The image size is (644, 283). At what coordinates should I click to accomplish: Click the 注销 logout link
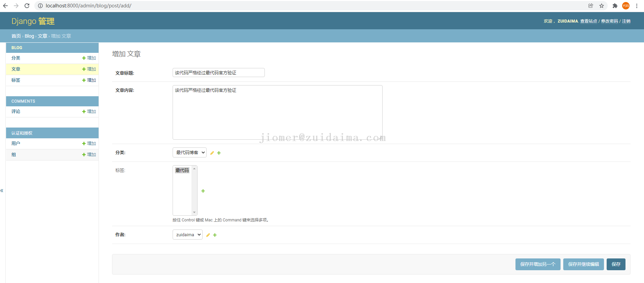tap(626, 21)
